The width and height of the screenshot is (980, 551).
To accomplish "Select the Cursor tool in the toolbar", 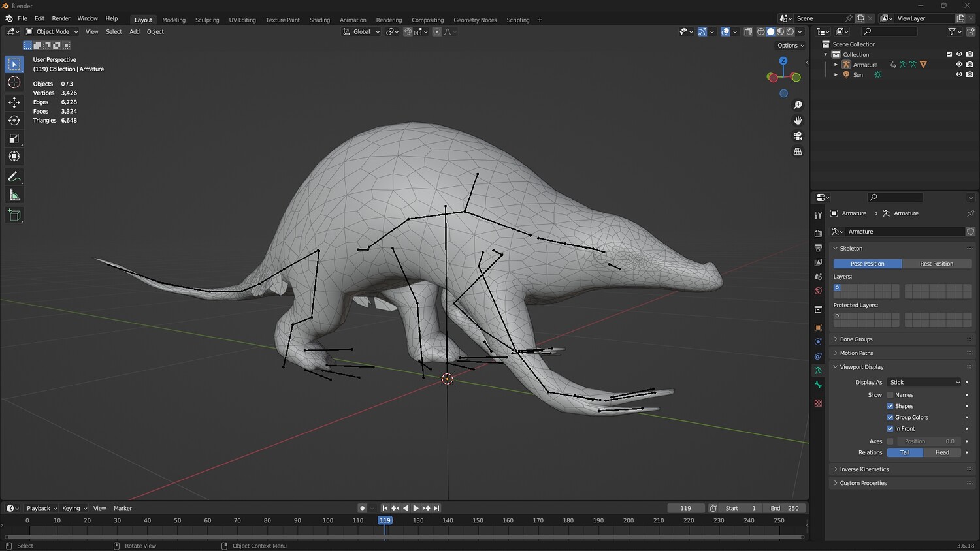I will coord(14,82).
